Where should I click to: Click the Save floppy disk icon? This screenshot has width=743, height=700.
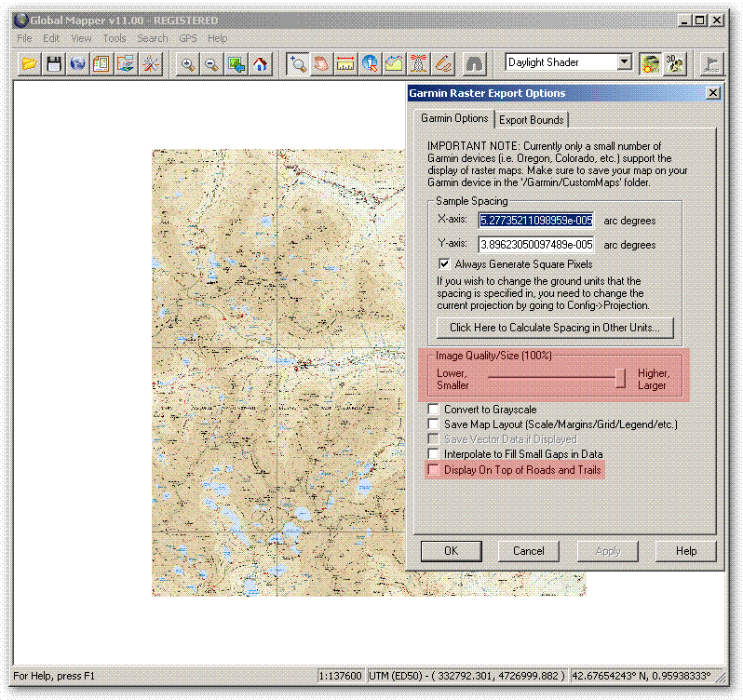(x=54, y=63)
